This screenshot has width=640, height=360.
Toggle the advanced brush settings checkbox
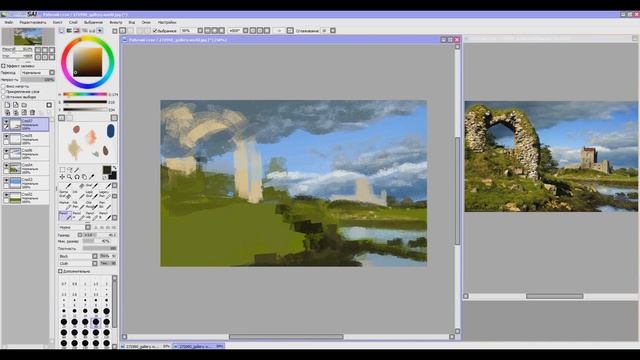click(x=60, y=271)
